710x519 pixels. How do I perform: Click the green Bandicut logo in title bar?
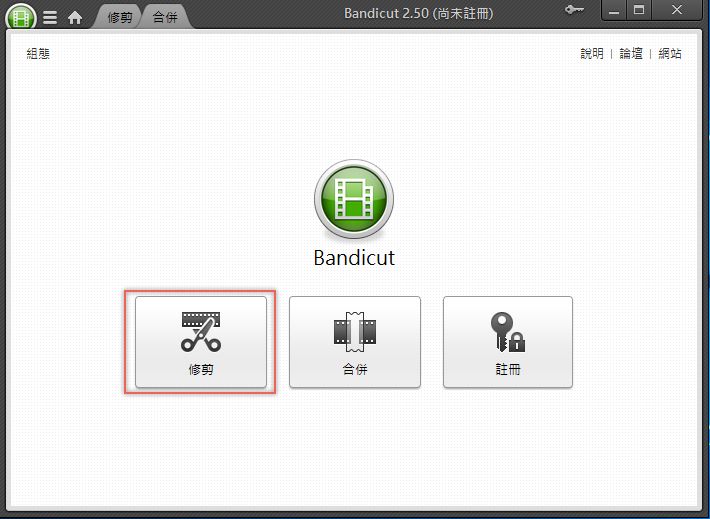point(21,17)
